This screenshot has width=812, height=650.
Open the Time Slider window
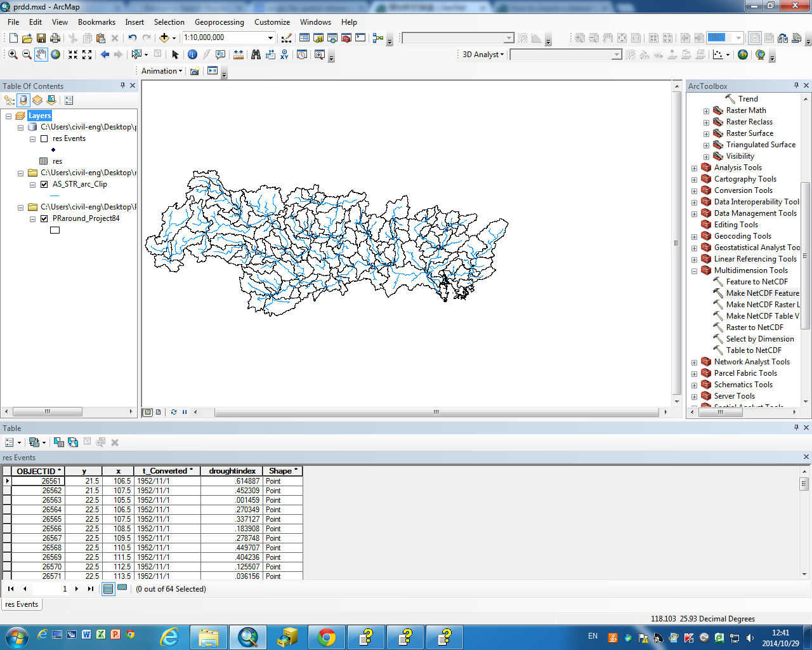(302, 55)
